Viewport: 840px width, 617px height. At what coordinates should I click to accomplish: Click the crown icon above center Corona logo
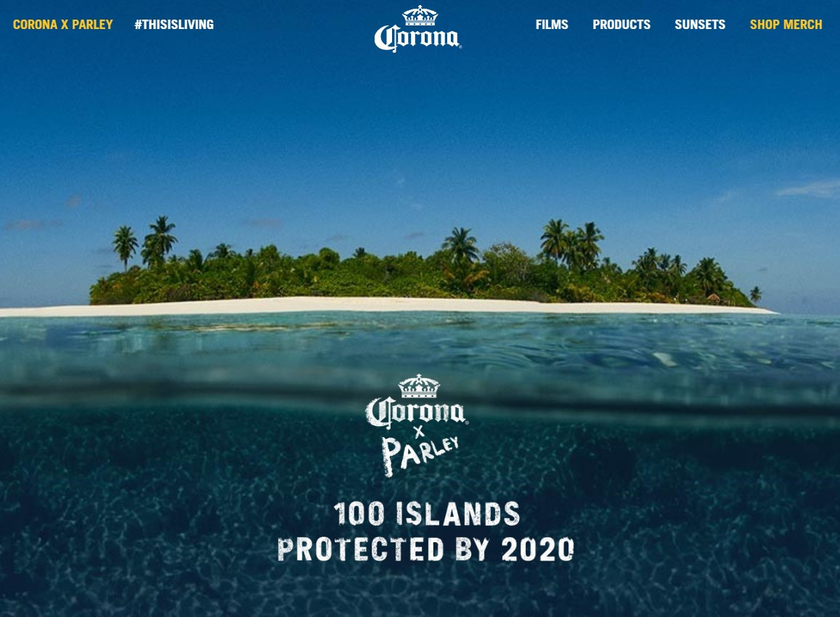[419, 386]
